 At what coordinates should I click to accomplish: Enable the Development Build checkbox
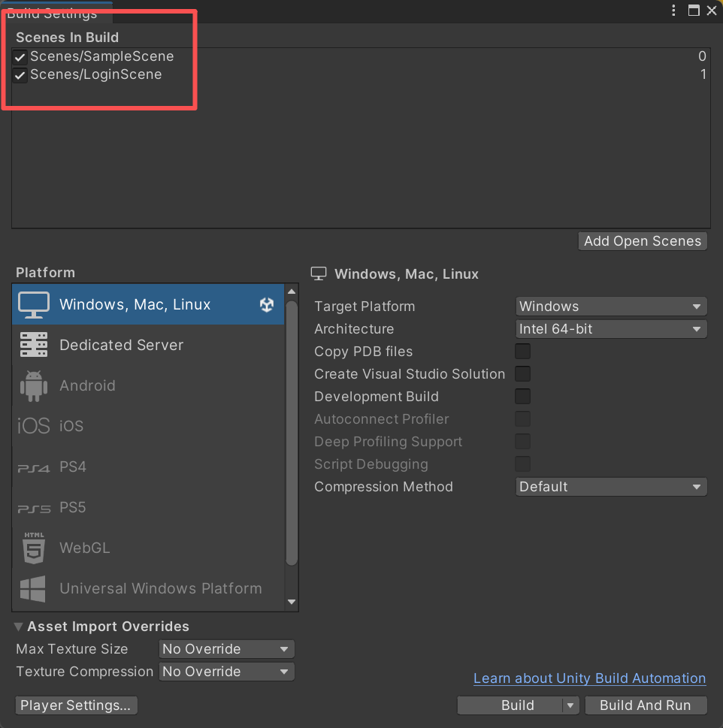coord(522,397)
